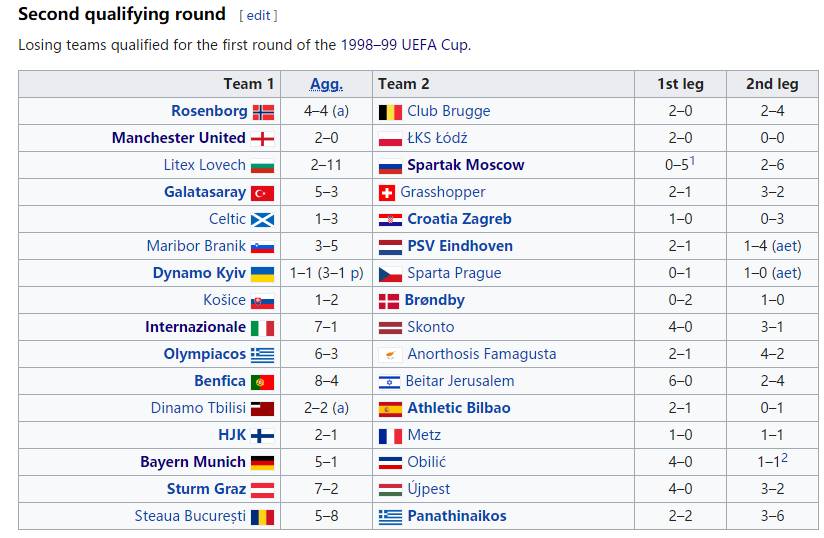Follow footnote 2 on Obilić second leg score
Viewport: 824px width, 538px height.
click(786, 457)
